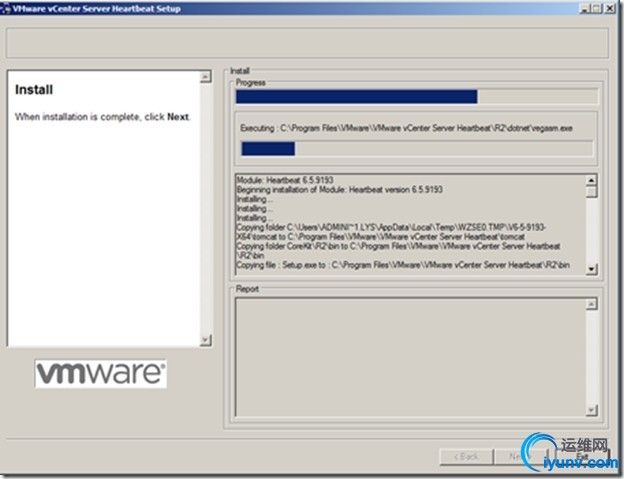Click 'Beginning installation of Module' log line
Image resolution: width=624 pixels, height=479 pixels.
tap(339, 190)
